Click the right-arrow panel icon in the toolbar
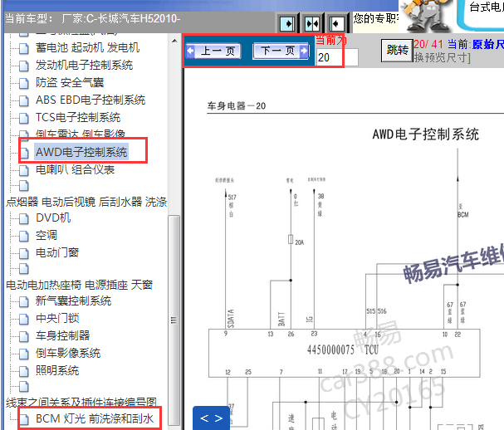The image size is (504, 430). pos(287,23)
